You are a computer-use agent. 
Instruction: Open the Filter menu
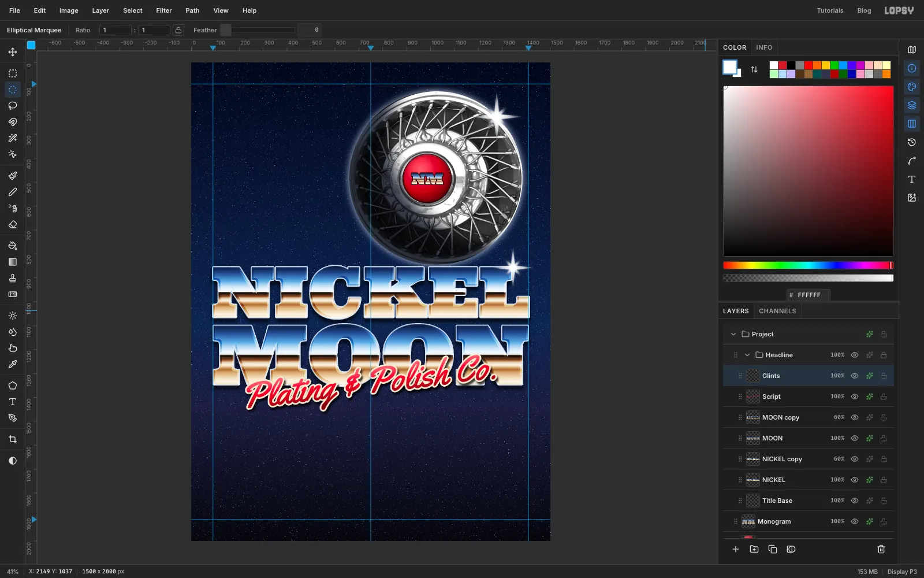pyautogui.click(x=164, y=10)
